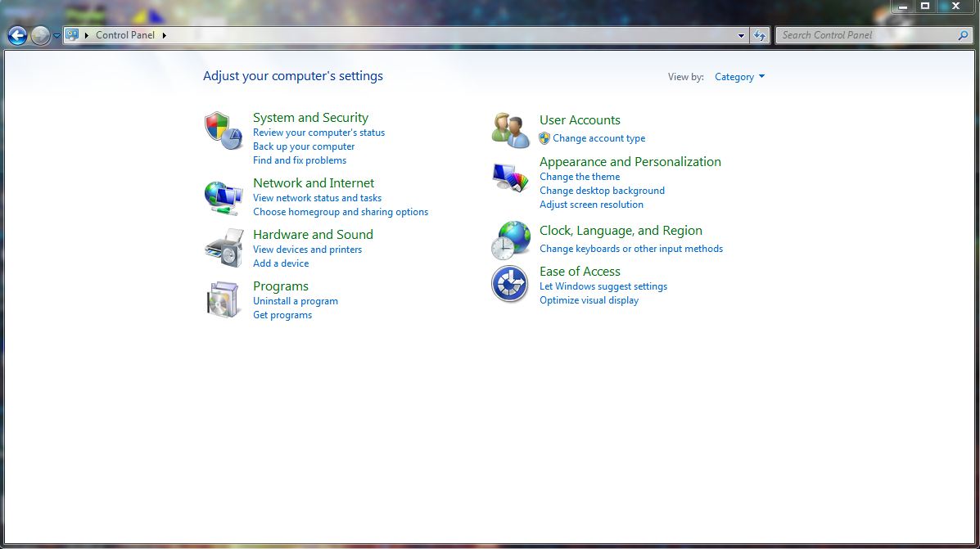The height and width of the screenshot is (549, 980).
Task: Click Review your computer's status
Action: coord(318,133)
